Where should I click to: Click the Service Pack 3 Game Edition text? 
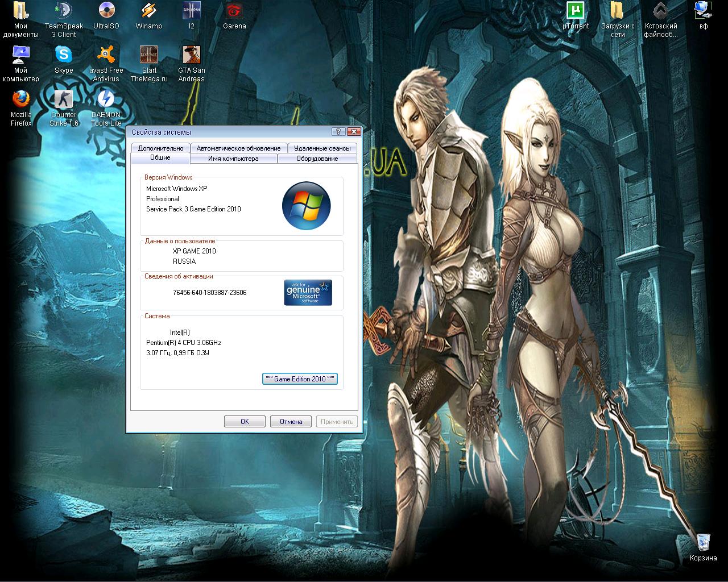[193, 209]
